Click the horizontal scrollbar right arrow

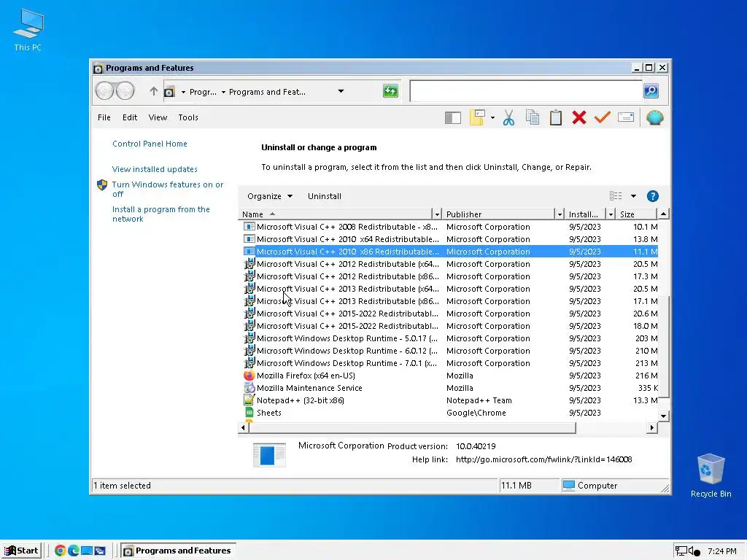click(x=651, y=427)
